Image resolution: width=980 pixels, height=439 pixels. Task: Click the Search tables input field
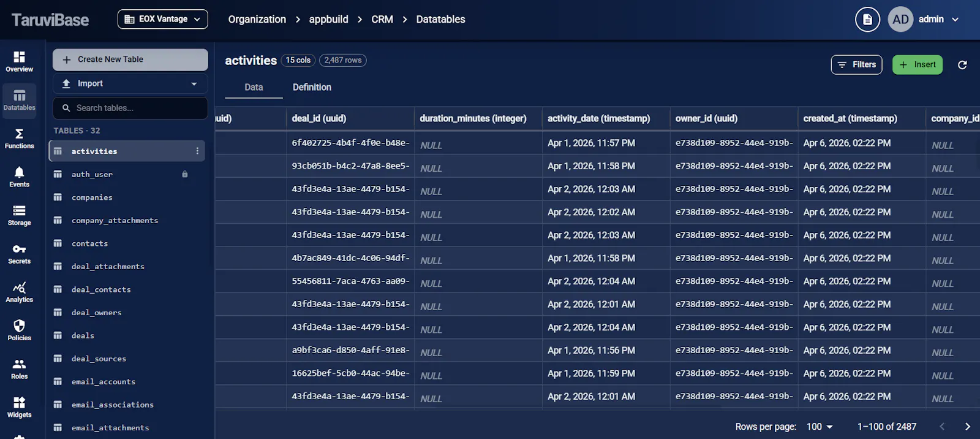130,108
